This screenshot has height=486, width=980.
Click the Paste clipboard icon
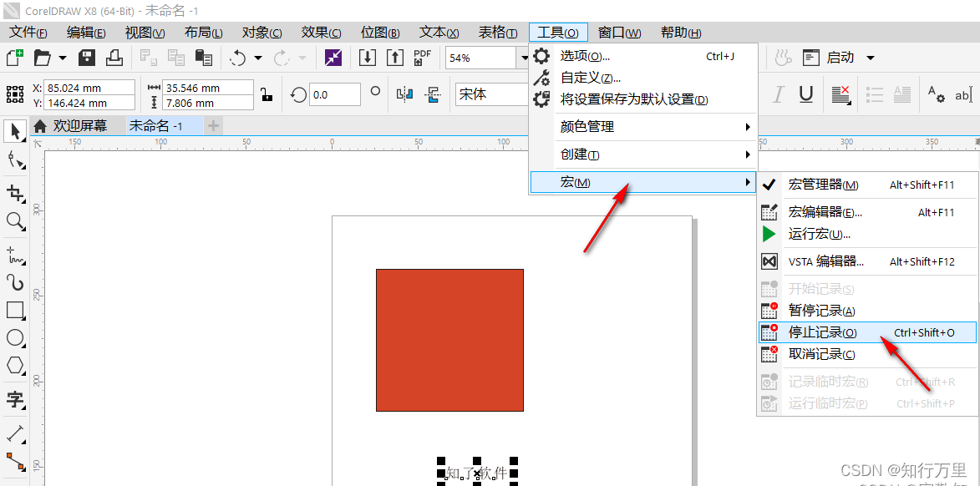(x=204, y=58)
